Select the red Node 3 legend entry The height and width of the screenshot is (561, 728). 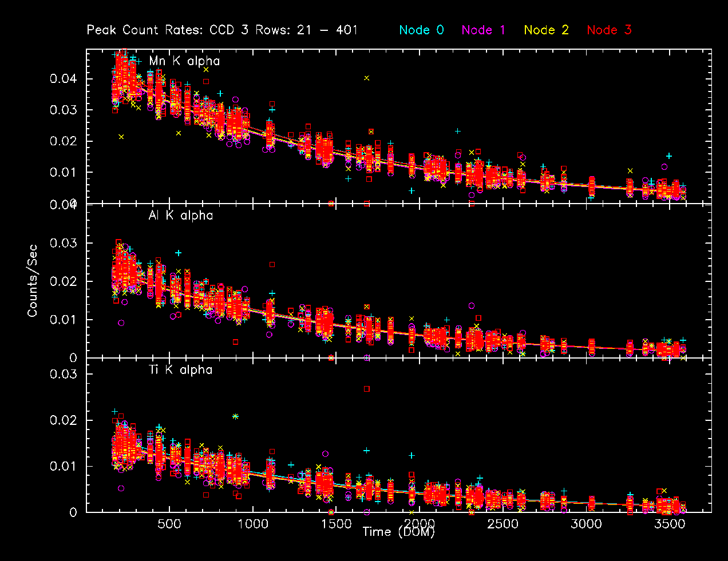coord(609,30)
